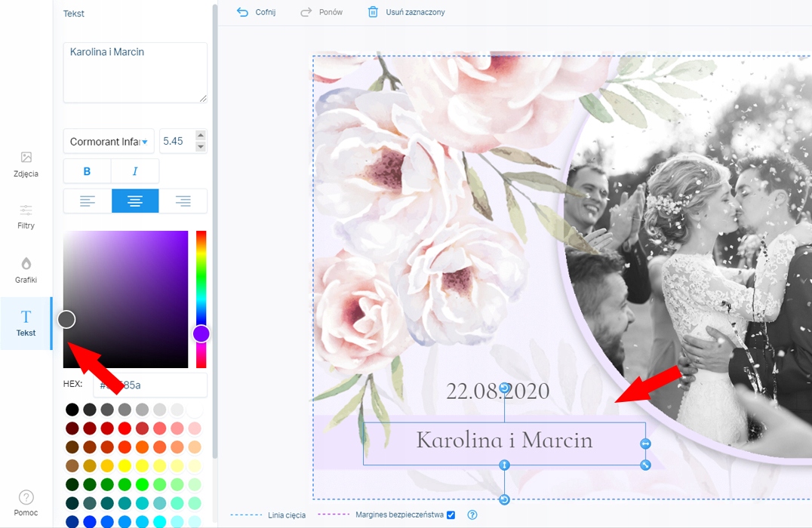Click the top rotate handle above text box
The image size is (812, 528).
tap(504, 388)
